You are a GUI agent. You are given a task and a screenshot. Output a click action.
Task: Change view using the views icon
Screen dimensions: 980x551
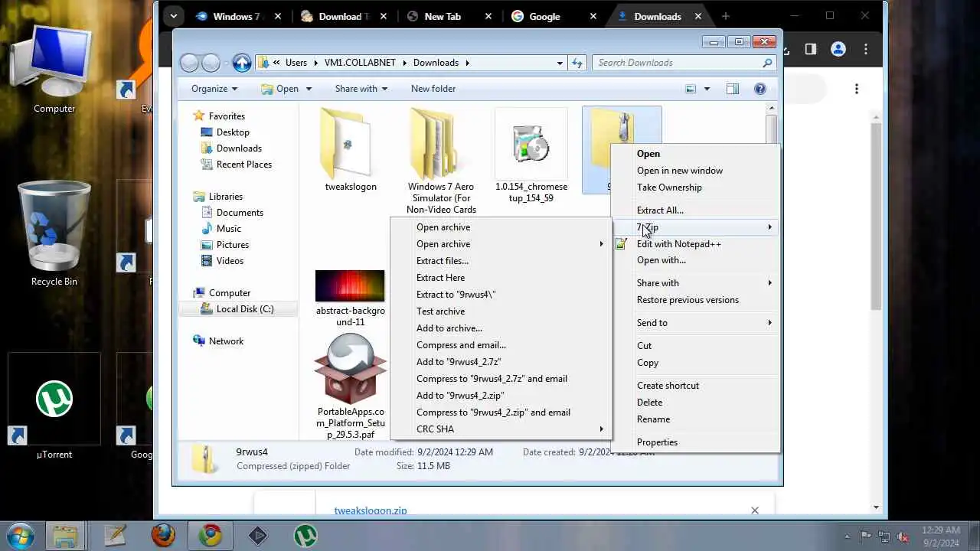[x=691, y=89]
